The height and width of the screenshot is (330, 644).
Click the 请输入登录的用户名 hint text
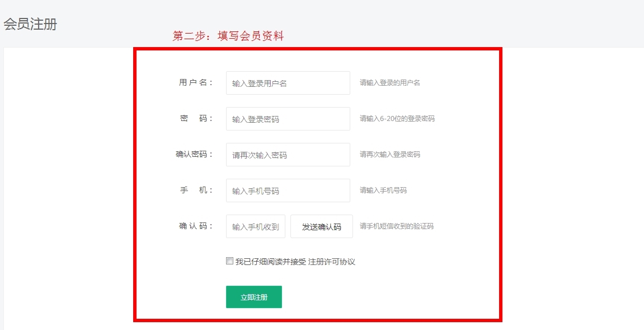(x=390, y=82)
